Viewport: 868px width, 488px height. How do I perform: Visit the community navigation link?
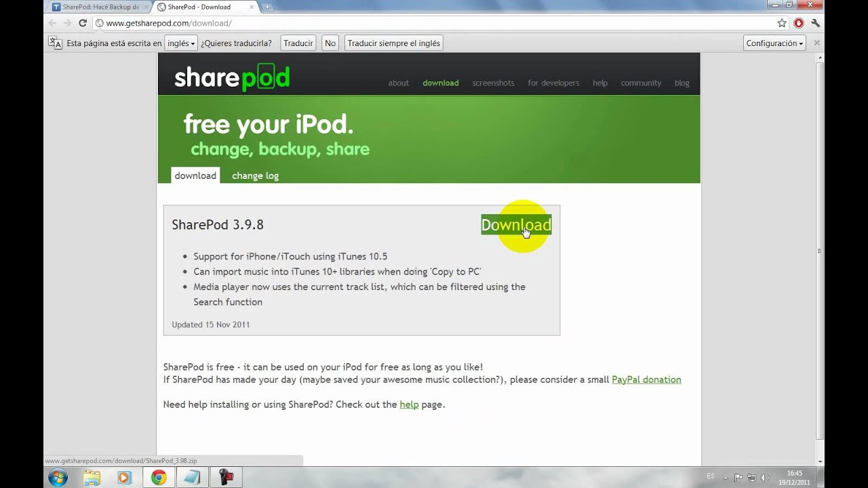click(x=641, y=83)
